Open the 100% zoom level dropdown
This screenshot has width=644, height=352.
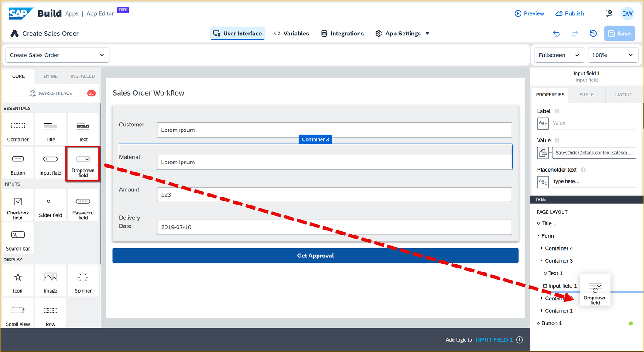[613, 55]
